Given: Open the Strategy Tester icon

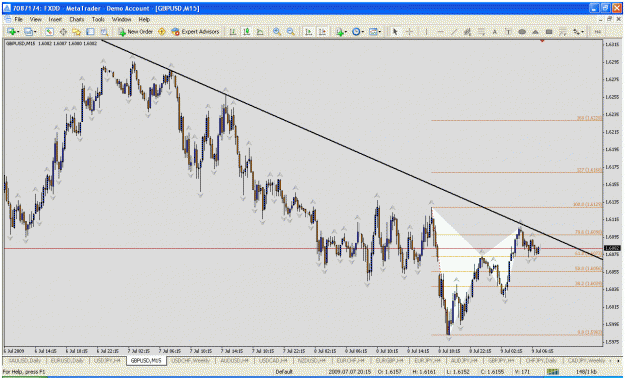Looking at the screenshot, I should pyautogui.click(x=104, y=32).
